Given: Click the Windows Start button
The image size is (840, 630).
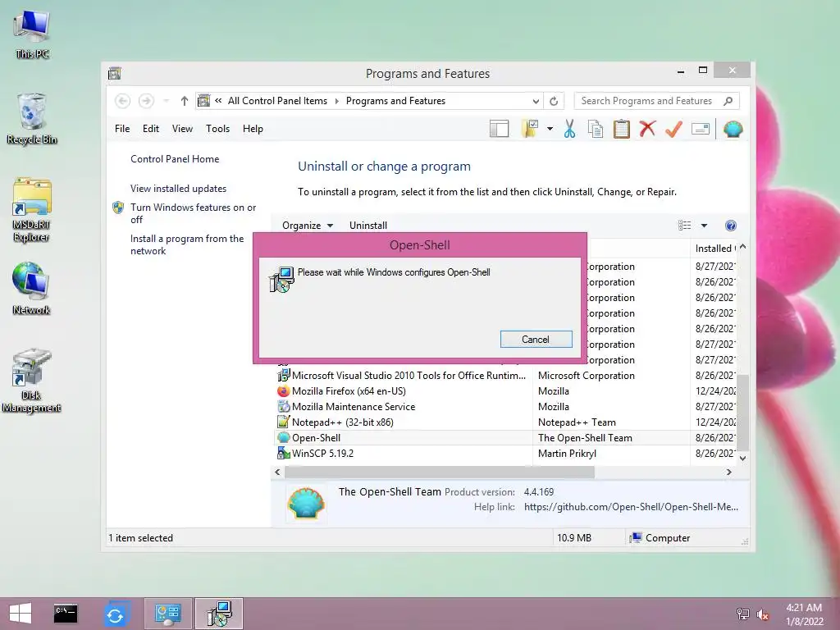Looking at the screenshot, I should pyautogui.click(x=21, y=614).
